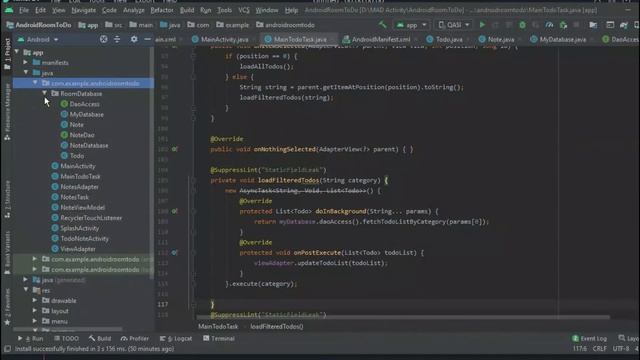Collapse all in project panel
This screenshot has width=640, height=360.
coord(117,39)
